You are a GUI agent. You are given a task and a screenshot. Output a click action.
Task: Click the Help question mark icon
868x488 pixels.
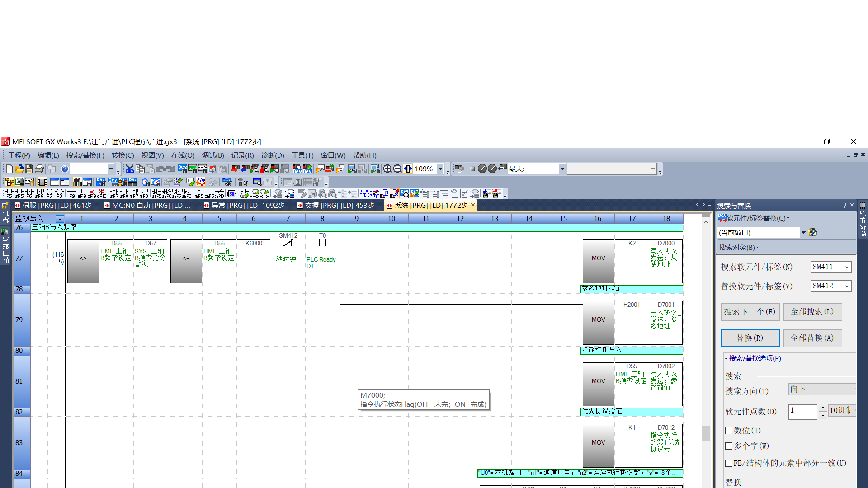click(65, 169)
